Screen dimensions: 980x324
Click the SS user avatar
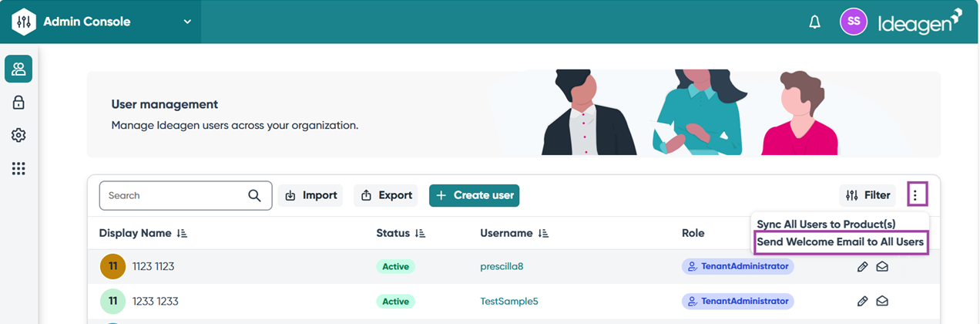[853, 22]
